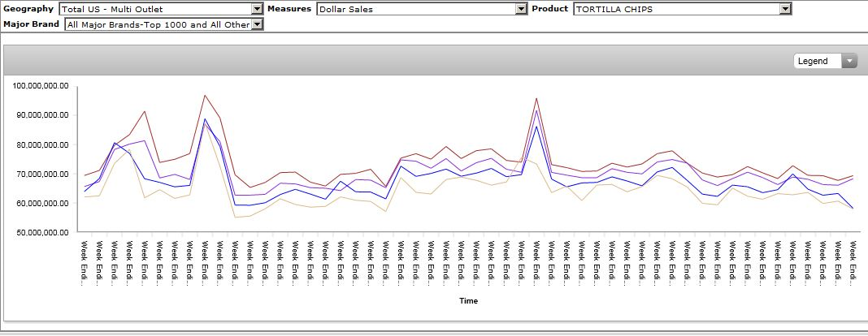Click the Legend button label
This screenshot has height=336, width=868.
point(814,61)
